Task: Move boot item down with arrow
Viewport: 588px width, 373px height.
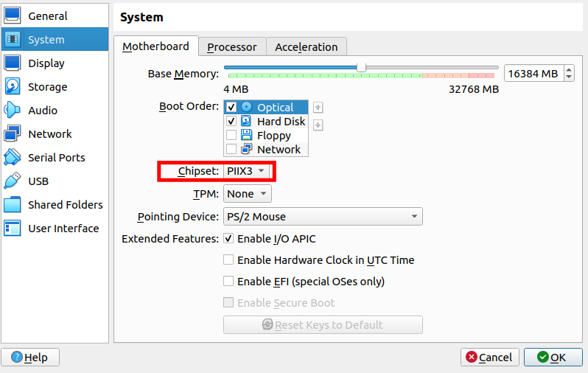Action: coord(318,125)
